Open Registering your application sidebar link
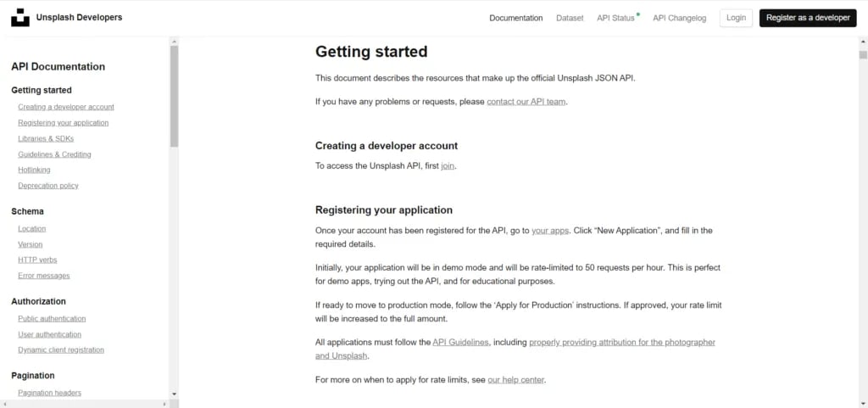868x408 pixels. coord(63,123)
